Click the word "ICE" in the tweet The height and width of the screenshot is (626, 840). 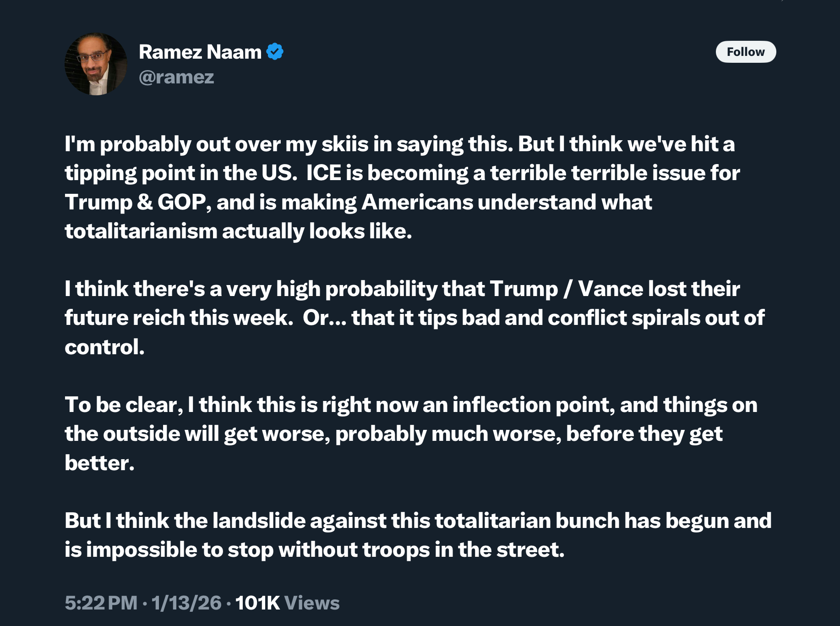click(x=323, y=173)
